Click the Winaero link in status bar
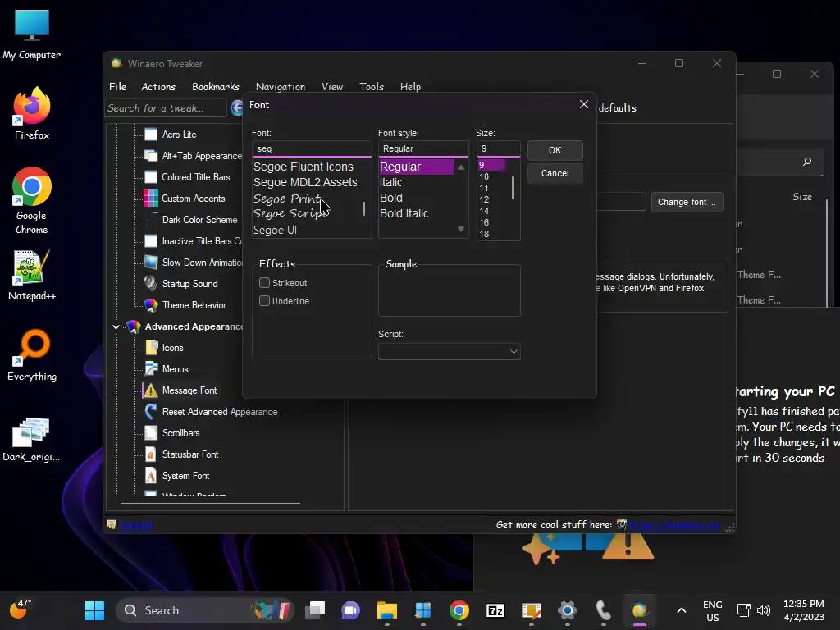Screen dimensions: 840x630 674,525
